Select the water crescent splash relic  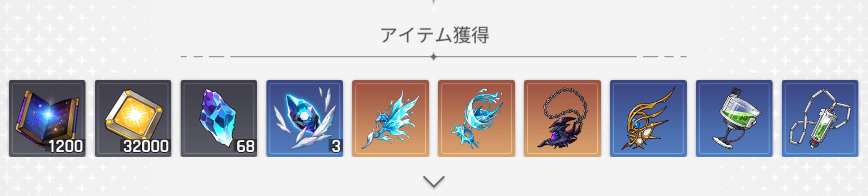tap(477, 118)
